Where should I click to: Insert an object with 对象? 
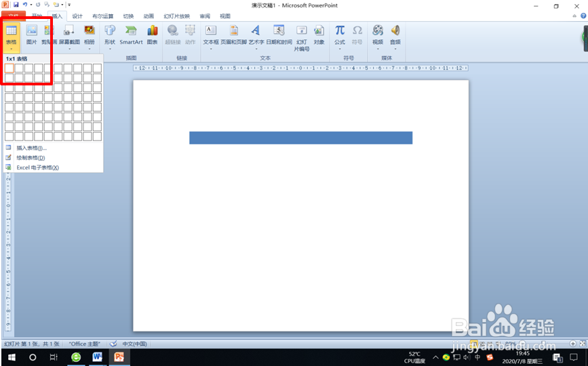[319, 35]
